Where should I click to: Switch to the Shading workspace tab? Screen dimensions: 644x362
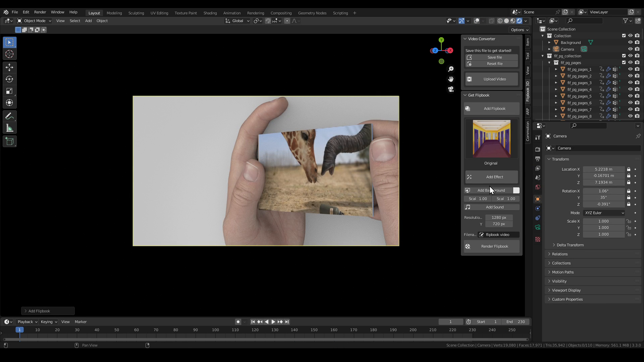click(x=210, y=13)
